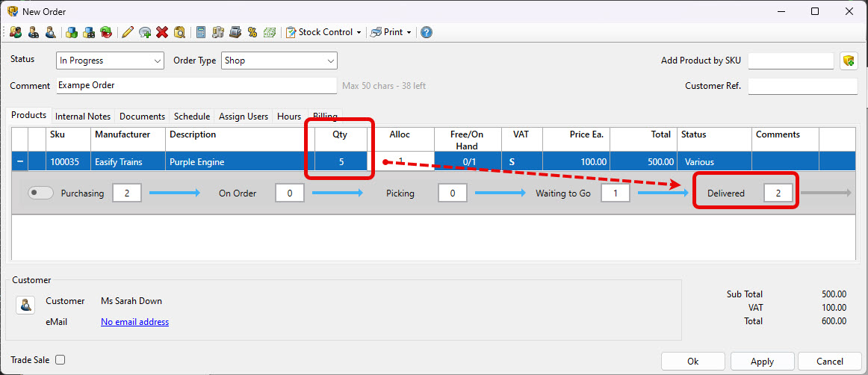
Task: Click the Customer Ref. input field
Action: pyautogui.click(x=802, y=86)
